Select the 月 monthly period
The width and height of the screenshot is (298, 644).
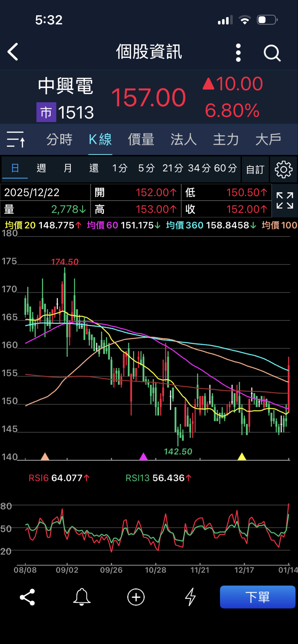pyautogui.click(x=68, y=168)
